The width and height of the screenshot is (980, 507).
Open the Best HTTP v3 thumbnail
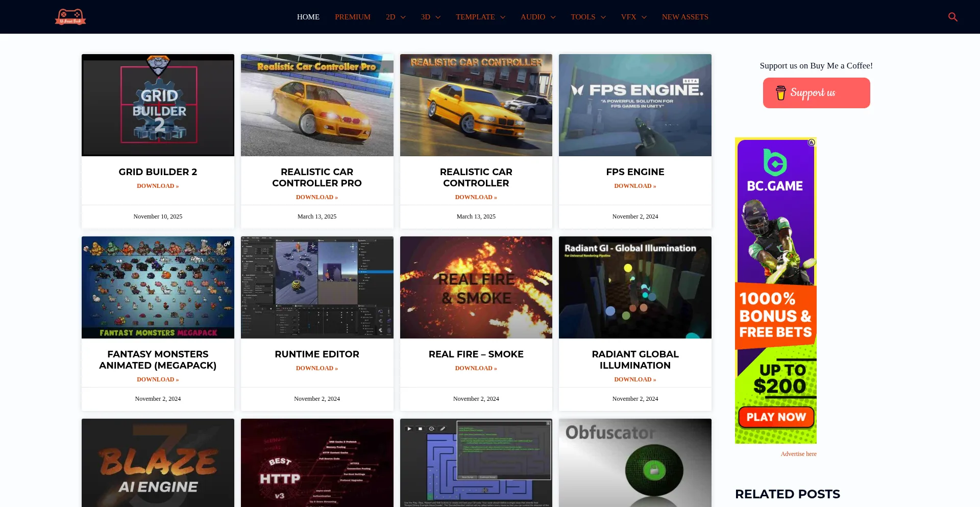click(317, 463)
